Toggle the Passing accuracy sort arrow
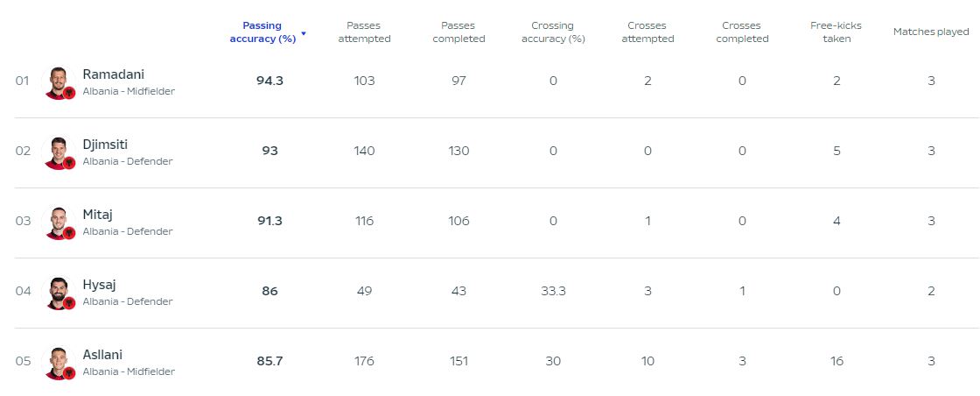The width and height of the screenshot is (980, 396). pos(304,34)
